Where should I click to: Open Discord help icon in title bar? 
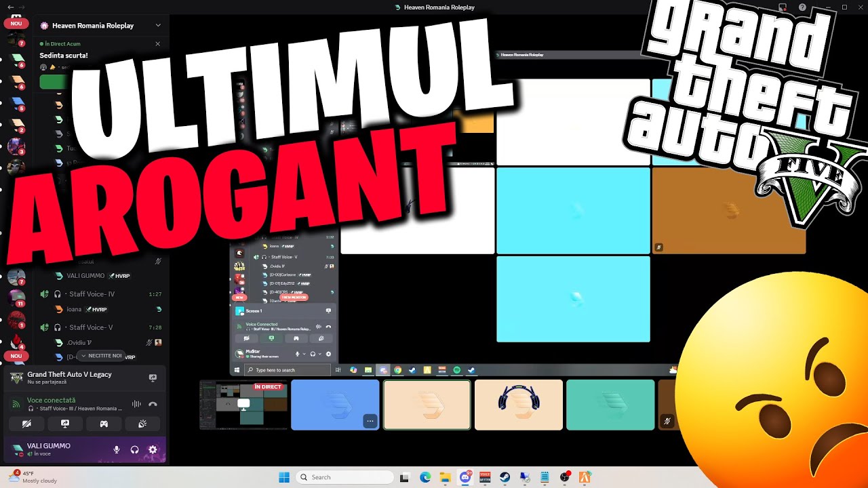click(x=802, y=7)
